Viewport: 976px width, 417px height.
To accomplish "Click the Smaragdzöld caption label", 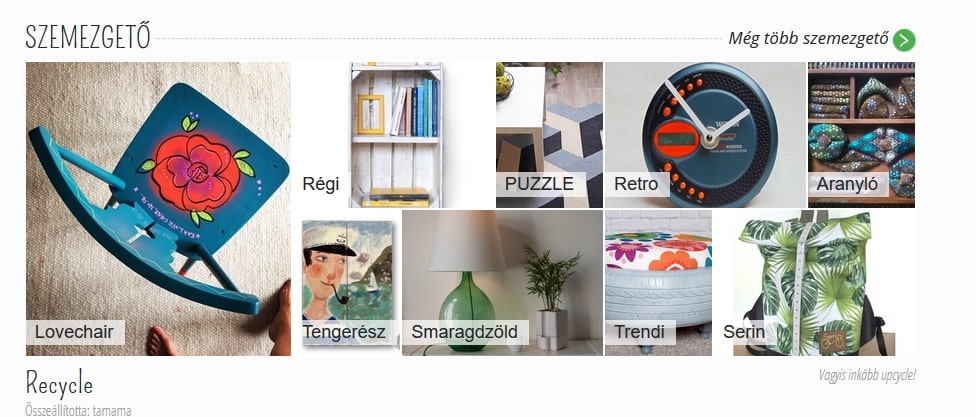I will (x=465, y=332).
